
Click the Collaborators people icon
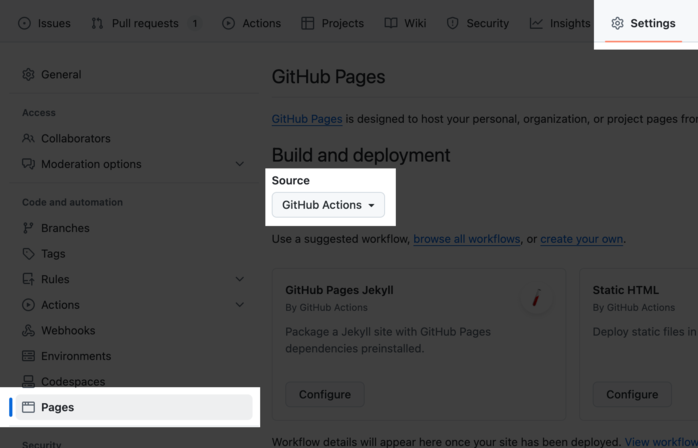pyautogui.click(x=28, y=138)
